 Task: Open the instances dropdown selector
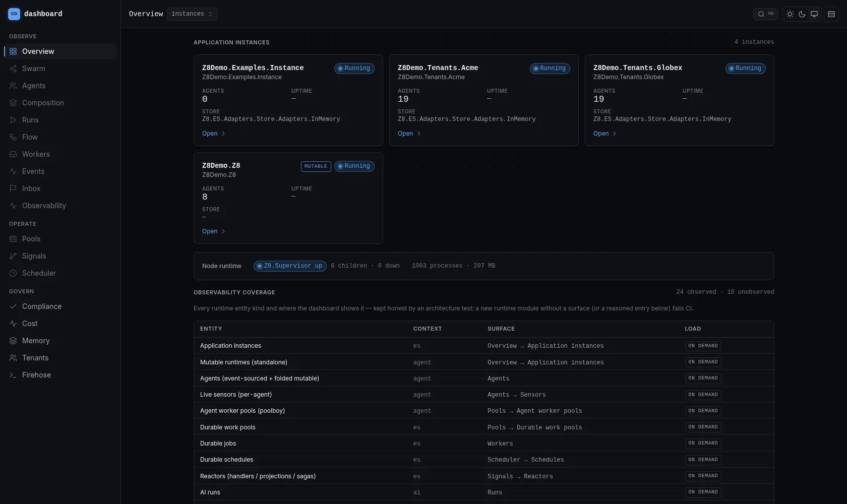(x=192, y=14)
